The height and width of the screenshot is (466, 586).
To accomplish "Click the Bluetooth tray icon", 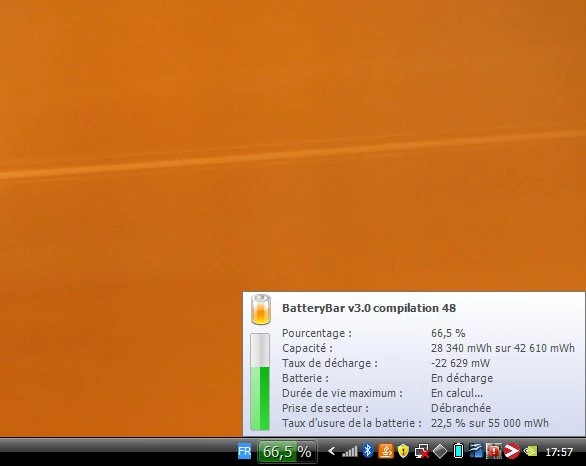I will coord(368,451).
